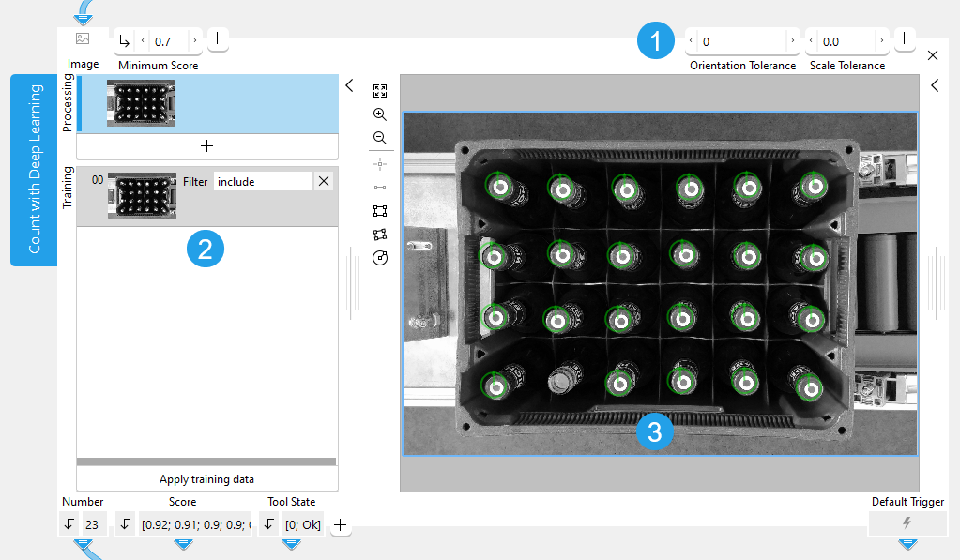Collapse the left image list panel

pos(349,85)
